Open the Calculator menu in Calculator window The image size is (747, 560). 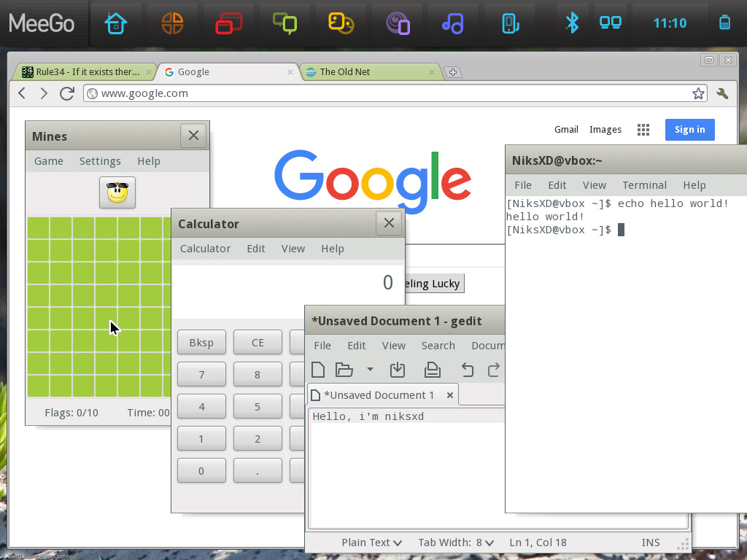pos(205,249)
